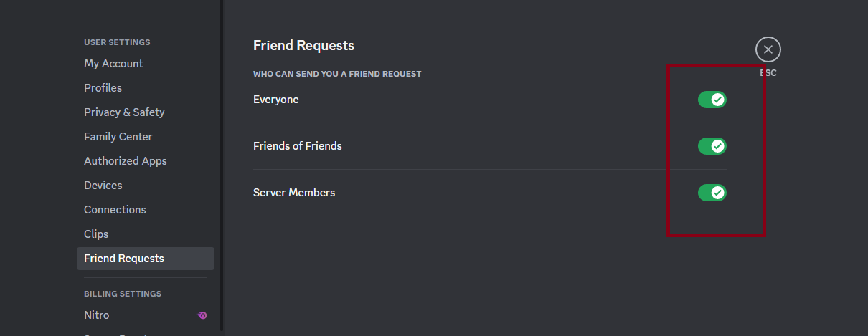Select Family Center in sidebar
868x336 pixels.
click(118, 137)
